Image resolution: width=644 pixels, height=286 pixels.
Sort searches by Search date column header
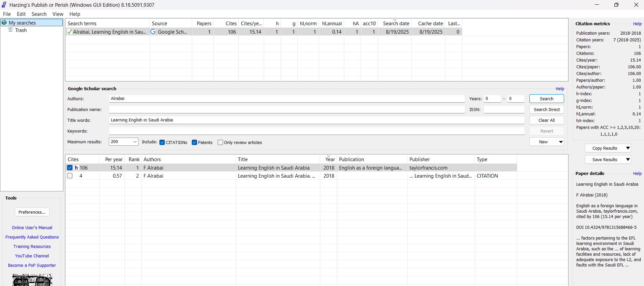395,24
